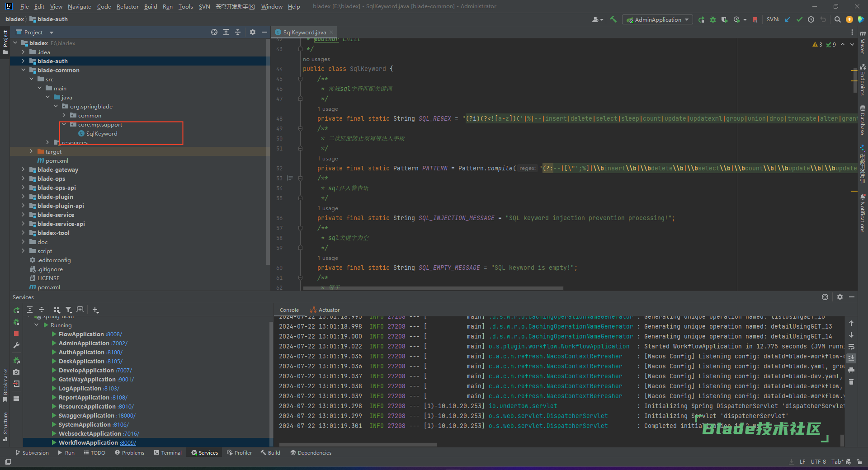Click the SVN Update Project arrow icon
This screenshot has height=470, width=868.
[x=788, y=19]
